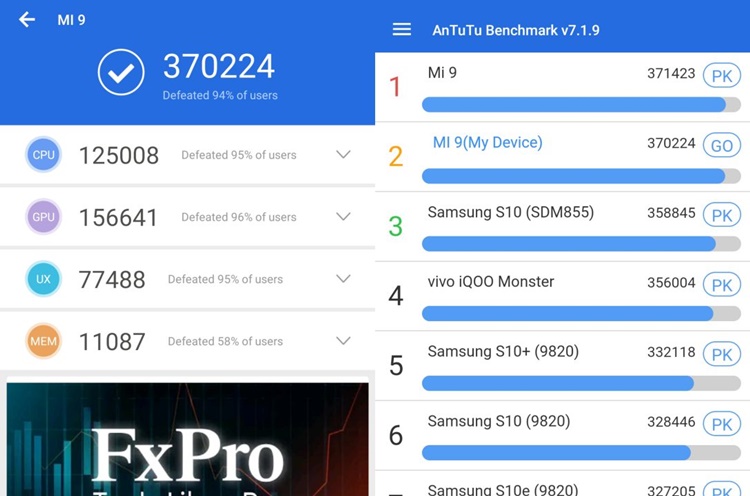The width and height of the screenshot is (750, 496).
Task: Click PK button for Samsung S10+ (9820)
Action: (x=722, y=354)
